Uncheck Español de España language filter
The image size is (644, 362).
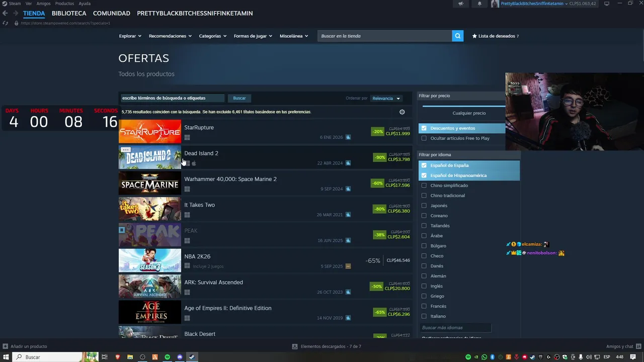point(424,165)
